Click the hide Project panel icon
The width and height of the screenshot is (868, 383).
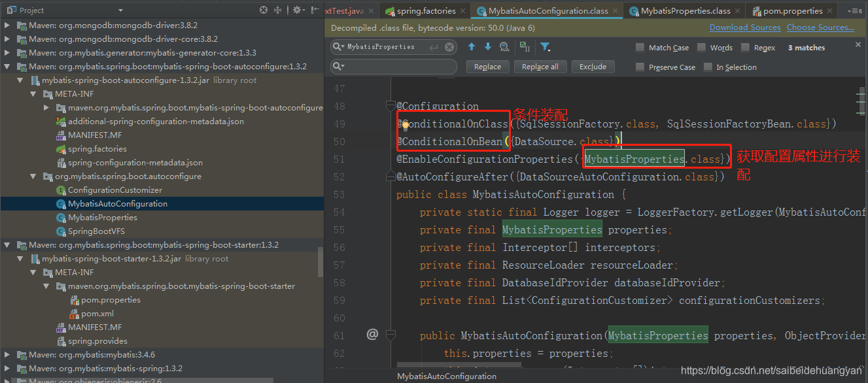[315, 10]
